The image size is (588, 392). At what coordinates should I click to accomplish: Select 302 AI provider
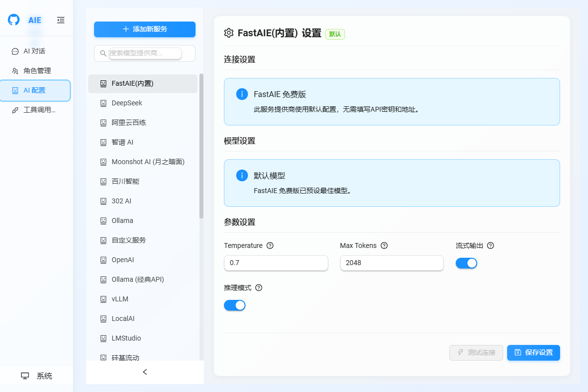pos(143,201)
